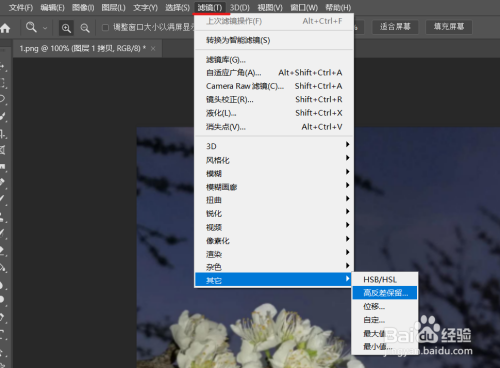Choose 镜头校正(R)... filter

pos(274,99)
